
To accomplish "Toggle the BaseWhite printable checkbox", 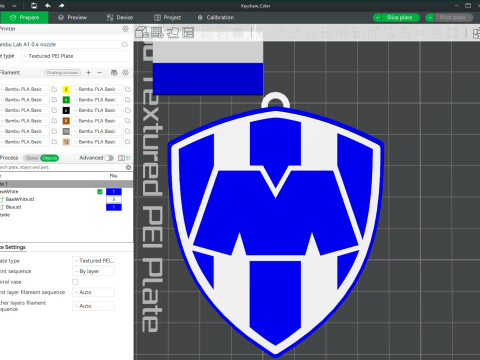I will point(99,192).
